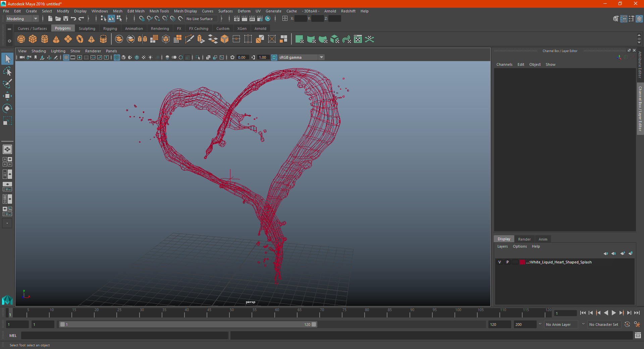This screenshot has width=644, height=349.
Task: Create a polygon cone from the shelf
Action: click(56, 39)
